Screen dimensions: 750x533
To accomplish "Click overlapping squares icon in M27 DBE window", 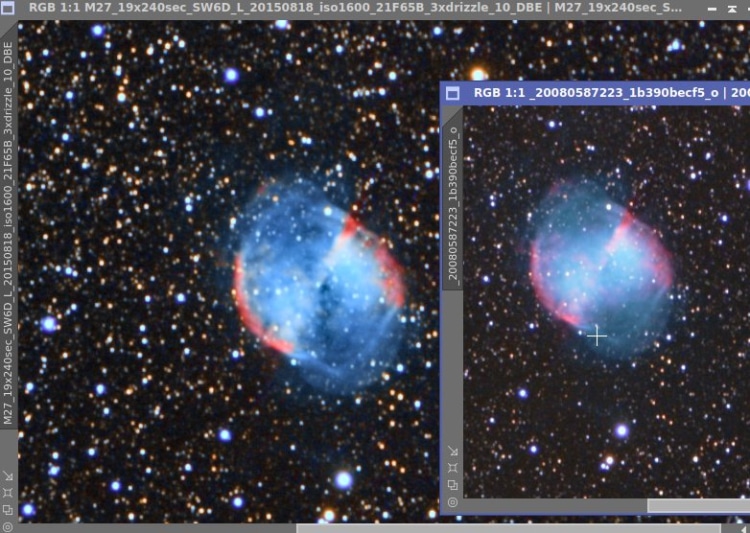I will pyautogui.click(x=8, y=510).
